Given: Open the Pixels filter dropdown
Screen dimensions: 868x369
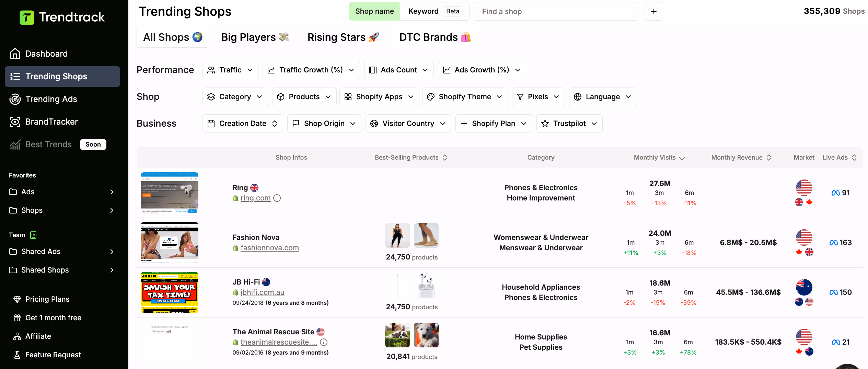Looking at the screenshot, I should [538, 97].
